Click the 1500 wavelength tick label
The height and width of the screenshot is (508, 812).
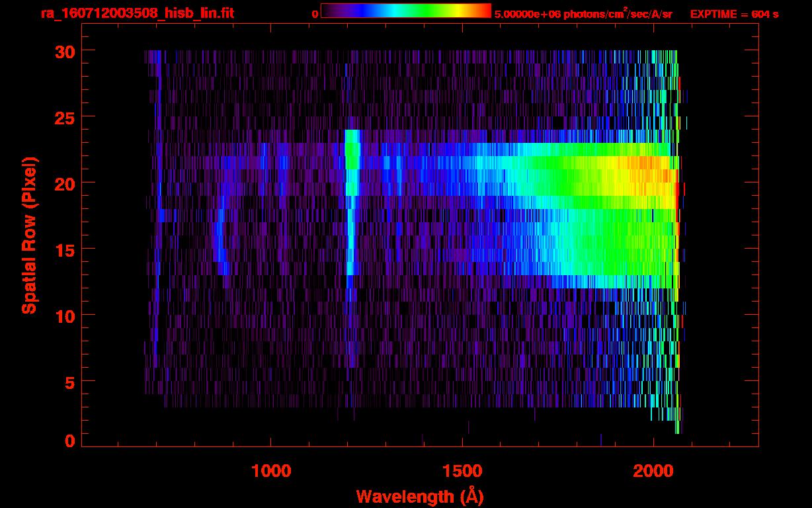[x=462, y=470]
